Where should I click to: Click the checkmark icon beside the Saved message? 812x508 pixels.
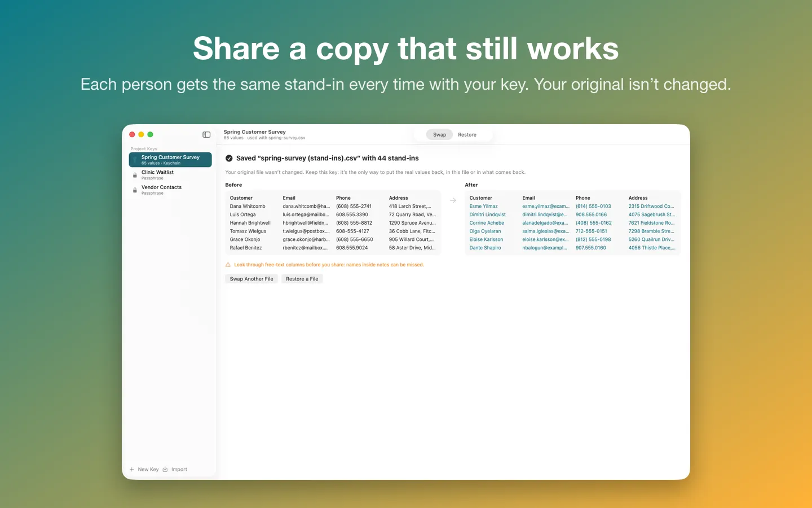(229, 159)
